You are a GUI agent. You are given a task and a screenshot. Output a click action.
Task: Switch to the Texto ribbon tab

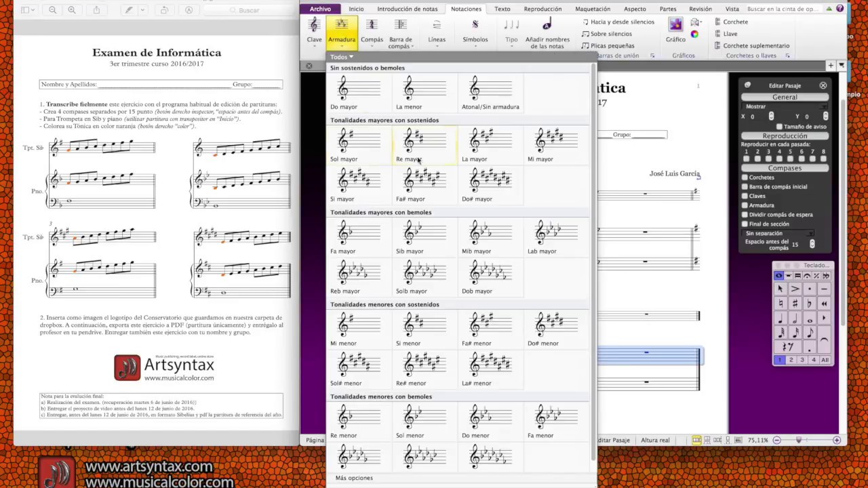(502, 9)
